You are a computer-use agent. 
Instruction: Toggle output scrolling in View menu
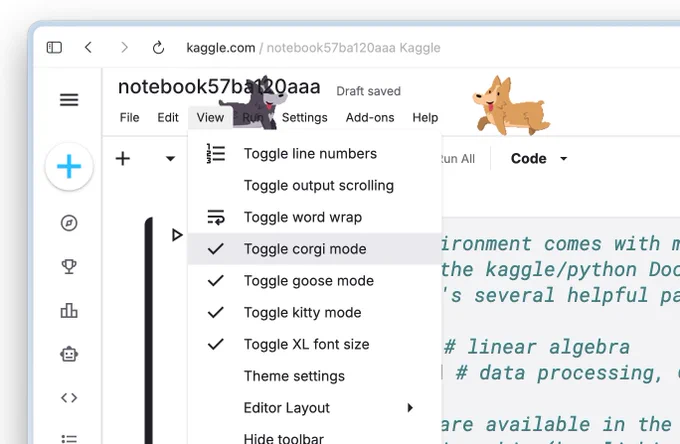(x=315, y=186)
